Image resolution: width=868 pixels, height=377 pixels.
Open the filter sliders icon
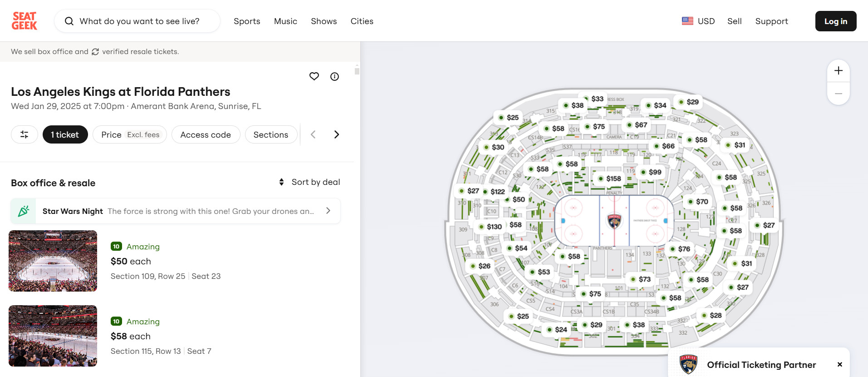[25, 134]
